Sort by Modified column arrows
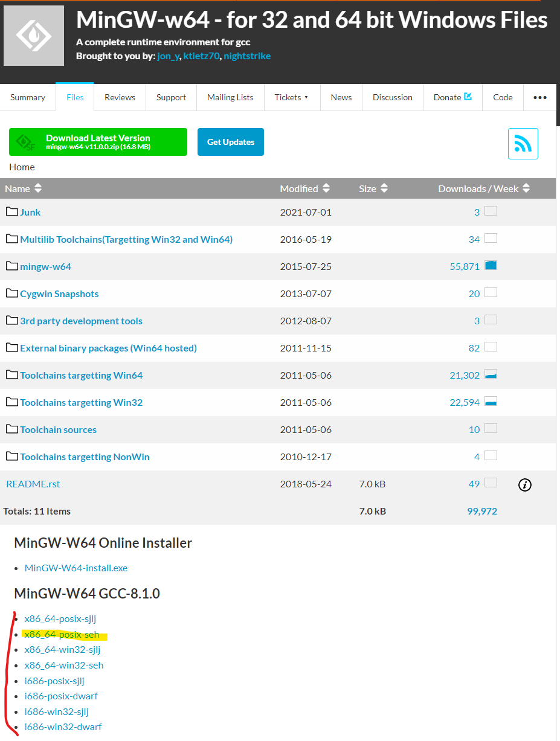The image size is (560, 741). coord(326,188)
